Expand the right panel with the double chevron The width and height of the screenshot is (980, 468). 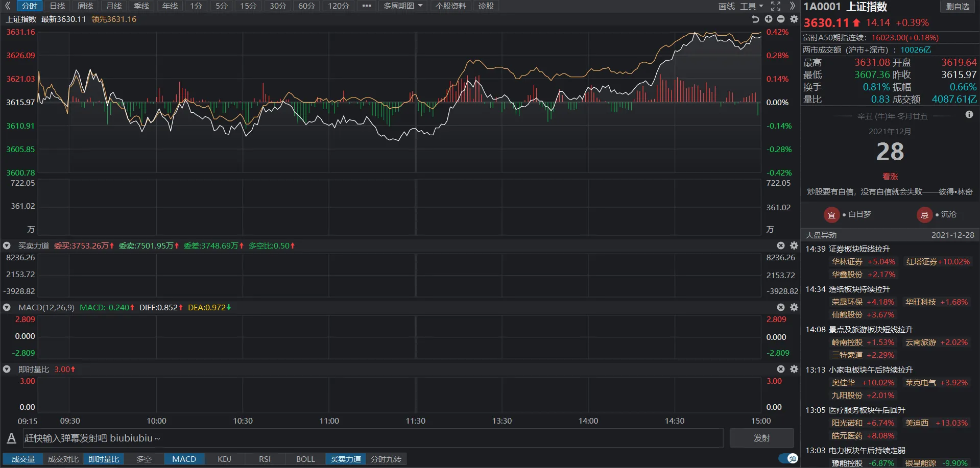click(793, 6)
